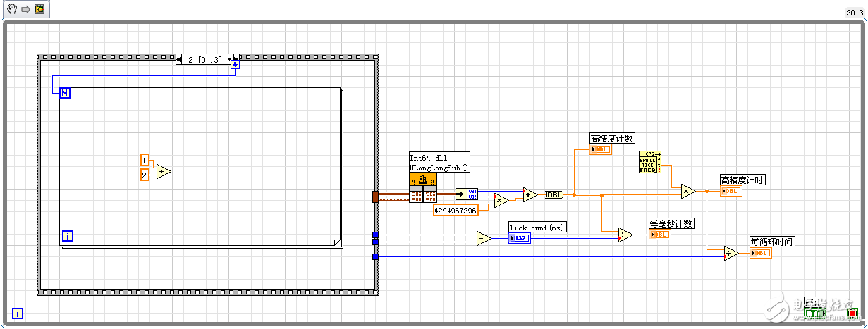
Task: Click the 高精度计时 label
Action: pos(742,180)
